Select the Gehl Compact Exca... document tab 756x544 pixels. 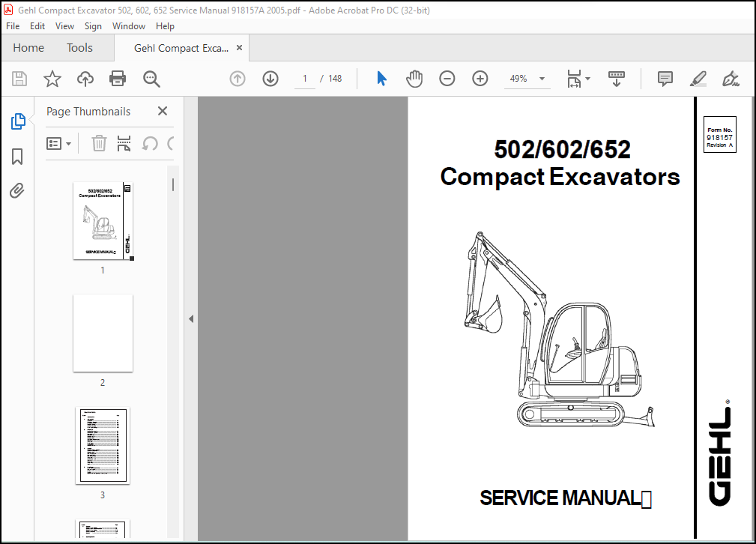pos(181,48)
